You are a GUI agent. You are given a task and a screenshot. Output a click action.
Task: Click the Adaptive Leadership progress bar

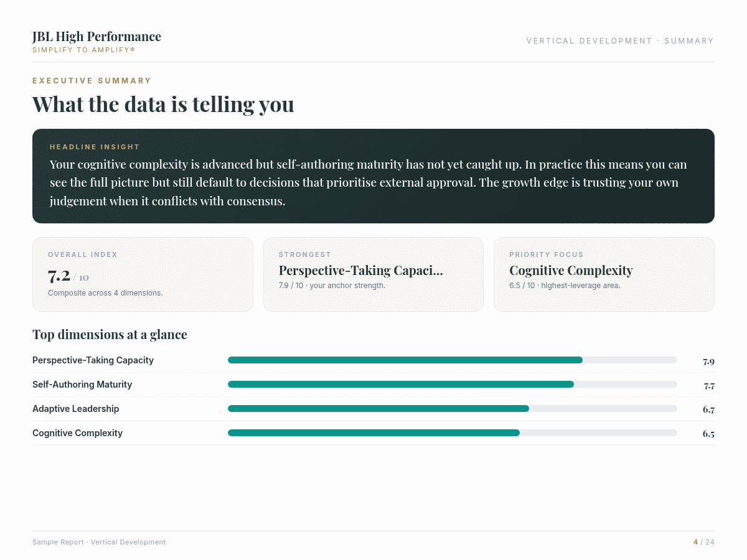point(453,409)
